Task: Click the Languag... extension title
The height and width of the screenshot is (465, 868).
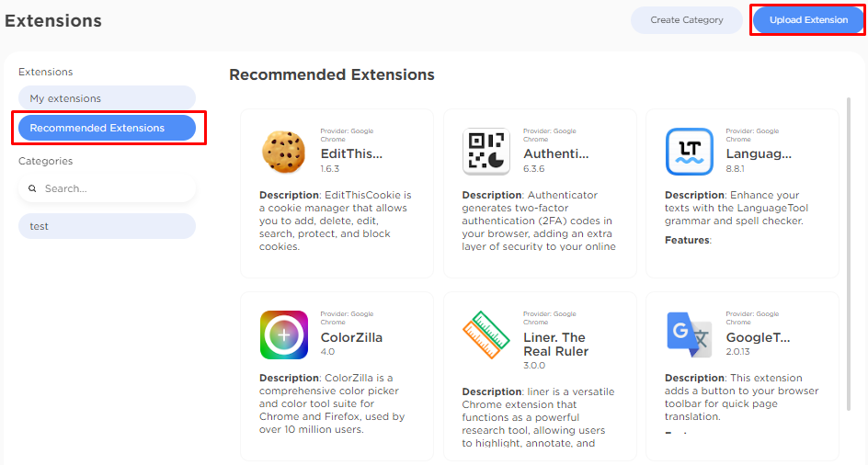Action: (759, 153)
